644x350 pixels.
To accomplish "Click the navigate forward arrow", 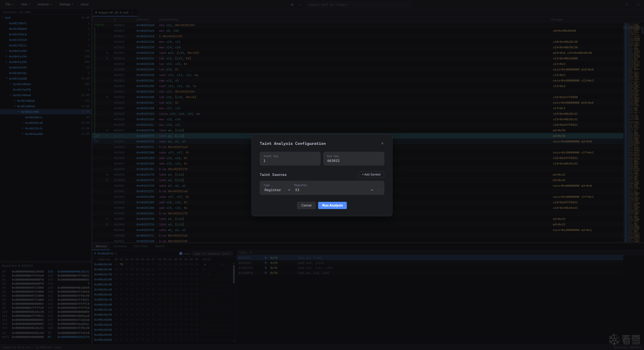I will click(x=301, y=5).
